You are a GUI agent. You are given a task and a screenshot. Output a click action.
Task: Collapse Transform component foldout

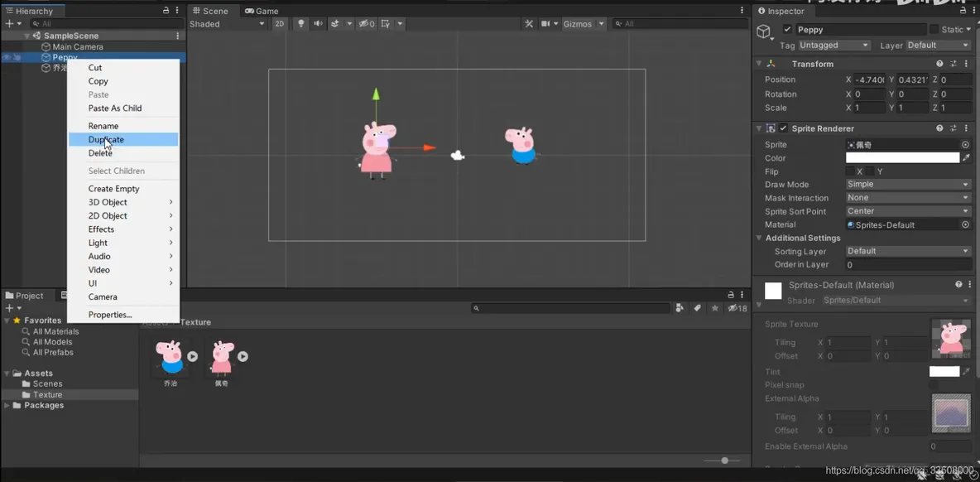point(759,64)
